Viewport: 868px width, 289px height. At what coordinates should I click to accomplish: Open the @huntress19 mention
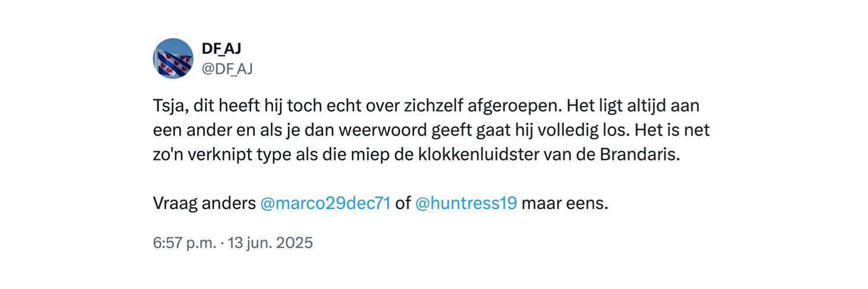(466, 204)
